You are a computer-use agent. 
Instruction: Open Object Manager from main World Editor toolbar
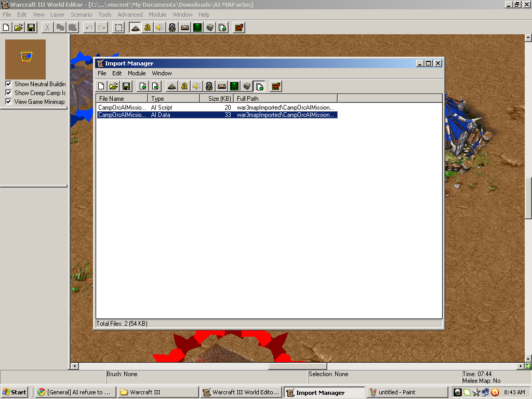[x=210, y=28]
